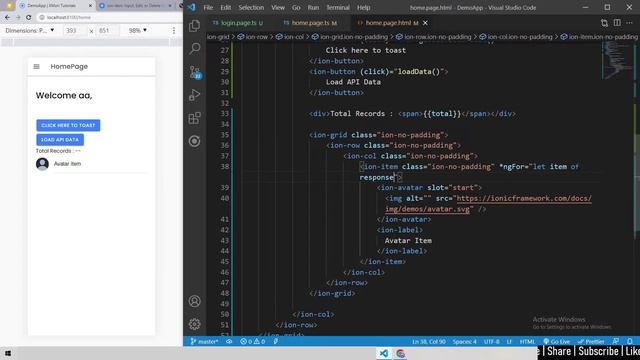
Task: Click the plug icon in status bar
Action: point(276,342)
